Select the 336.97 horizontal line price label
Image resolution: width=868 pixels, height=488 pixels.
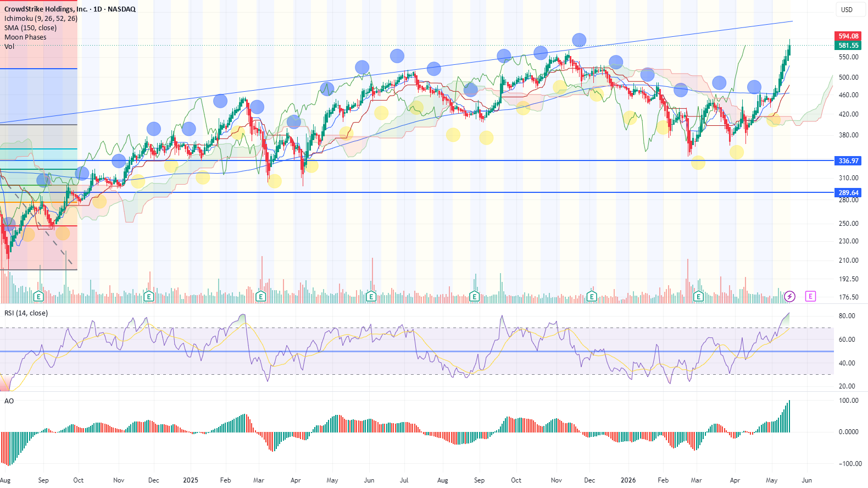coord(848,161)
